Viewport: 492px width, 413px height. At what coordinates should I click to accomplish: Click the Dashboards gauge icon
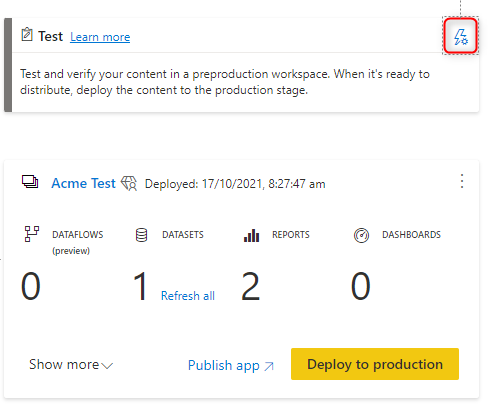361,235
